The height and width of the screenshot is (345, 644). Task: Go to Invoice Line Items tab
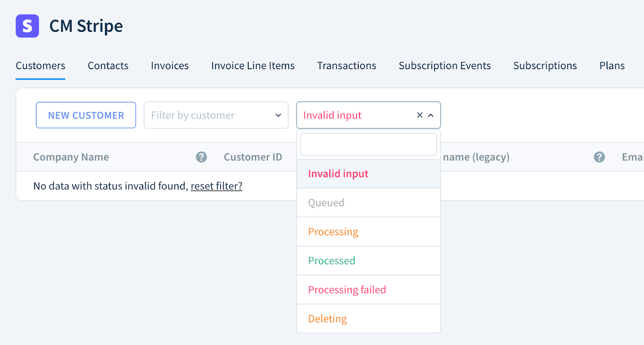point(253,66)
